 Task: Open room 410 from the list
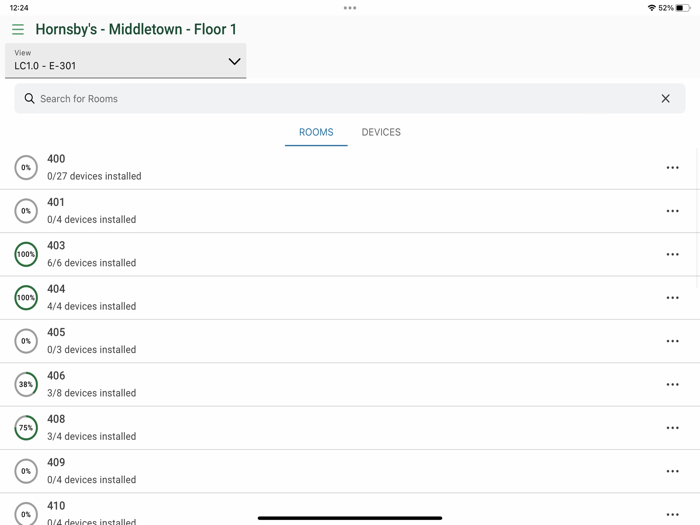coord(350,509)
